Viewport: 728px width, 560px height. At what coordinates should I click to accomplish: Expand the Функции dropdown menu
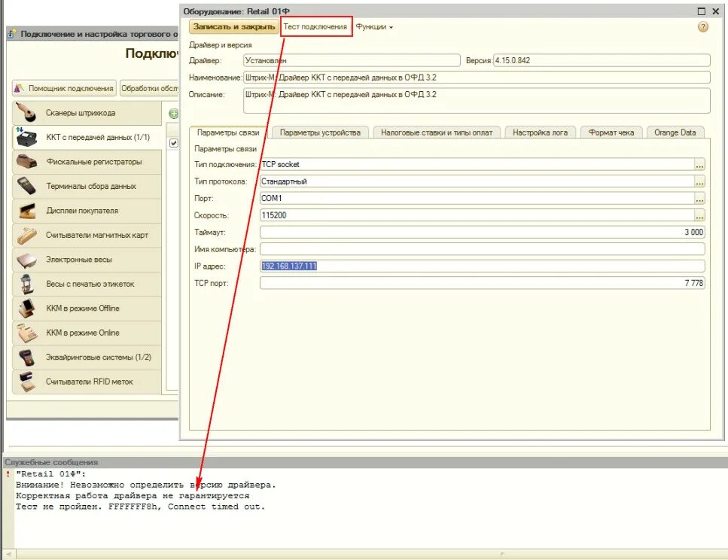tap(374, 27)
